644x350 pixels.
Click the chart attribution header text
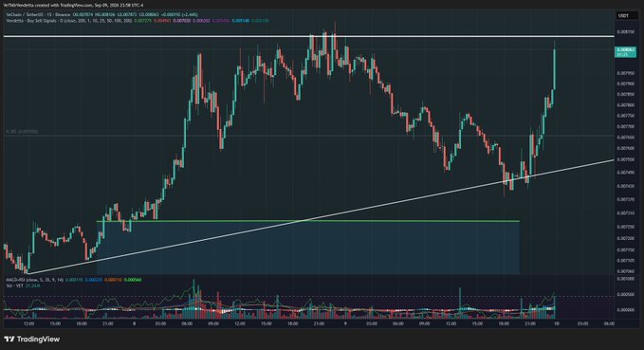pos(74,6)
